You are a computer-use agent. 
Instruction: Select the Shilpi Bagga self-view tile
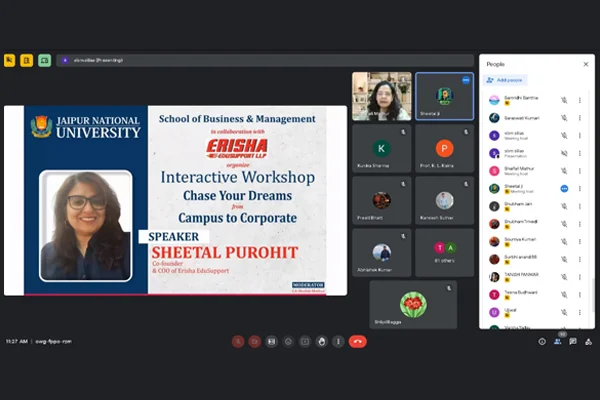(x=413, y=305)
